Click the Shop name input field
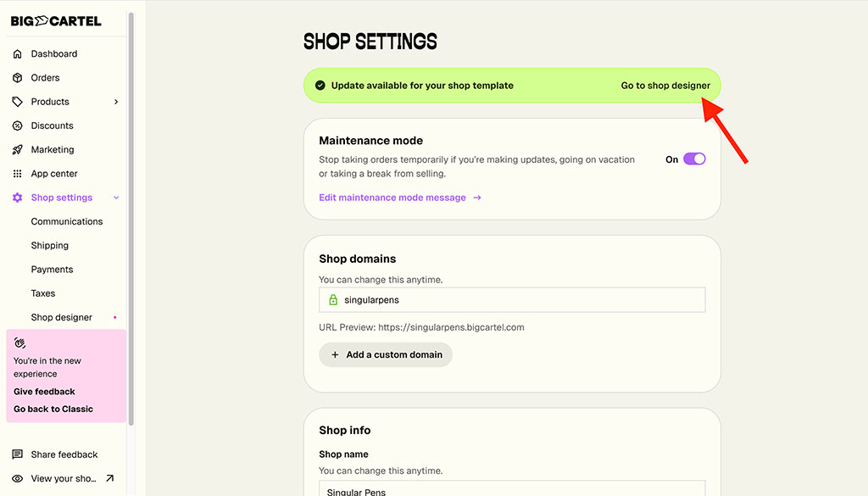This screenshot has width=868, height=496. pyautogui.click(x=512, y=488)
